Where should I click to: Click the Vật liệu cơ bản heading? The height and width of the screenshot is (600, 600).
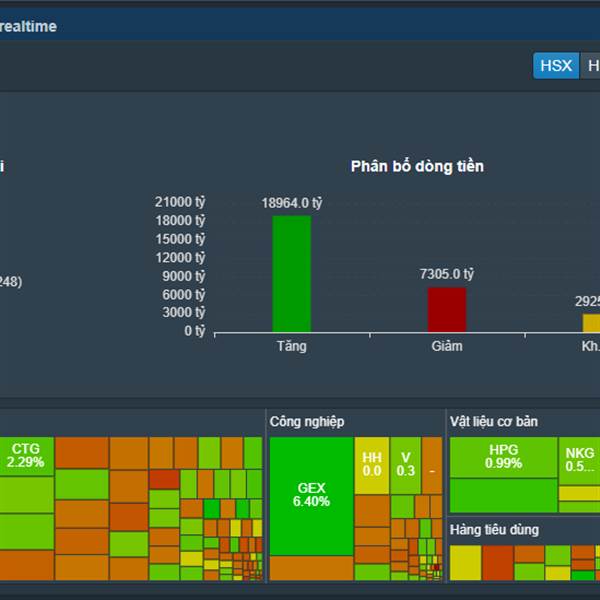(494, 422)
